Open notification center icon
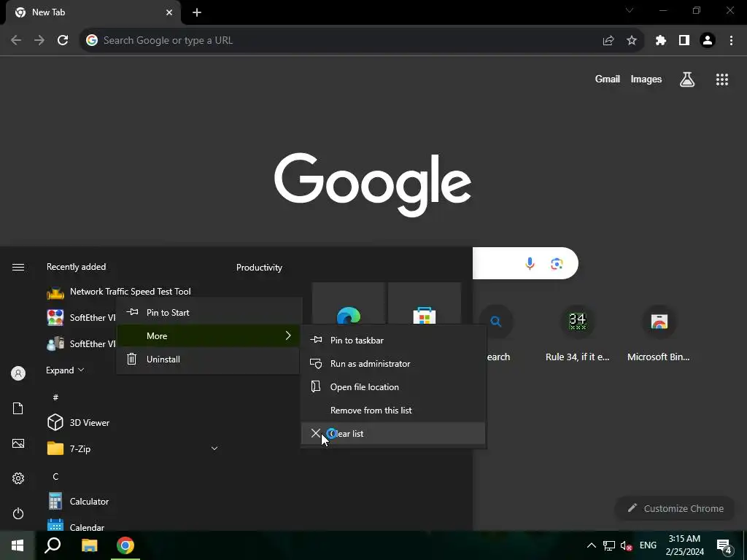The width and height of the screenshot is (747, 560). coord(724,546)
